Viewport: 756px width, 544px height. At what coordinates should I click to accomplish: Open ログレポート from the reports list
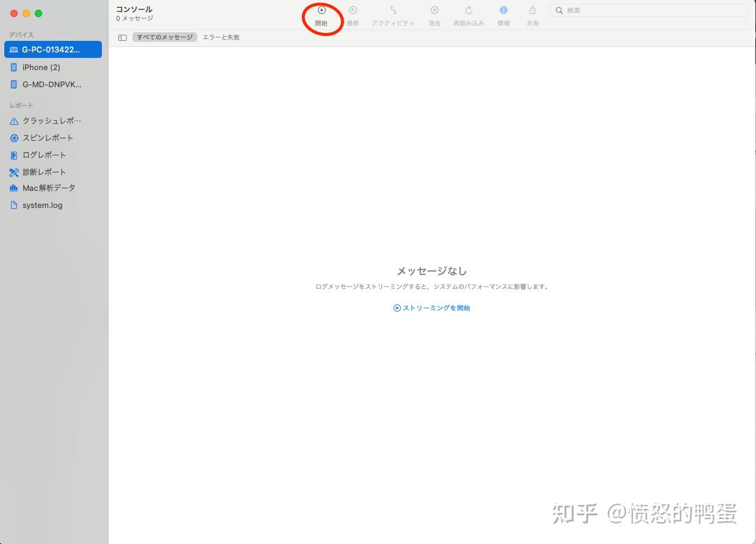tap(43, 155)
